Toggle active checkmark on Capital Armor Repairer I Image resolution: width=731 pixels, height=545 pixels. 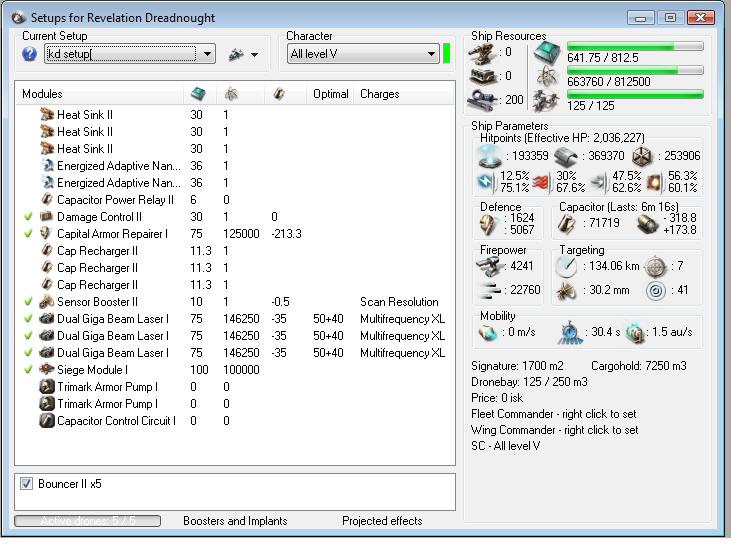28,234
